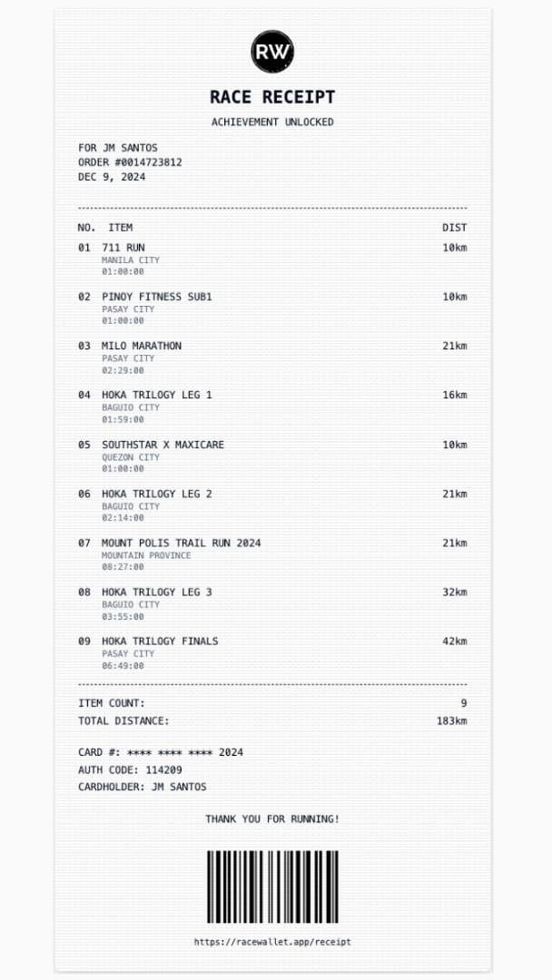Screen dimensions: 552x980
Task: Click the HOKA TRILOGY FINALS entry
Action: 272,653
